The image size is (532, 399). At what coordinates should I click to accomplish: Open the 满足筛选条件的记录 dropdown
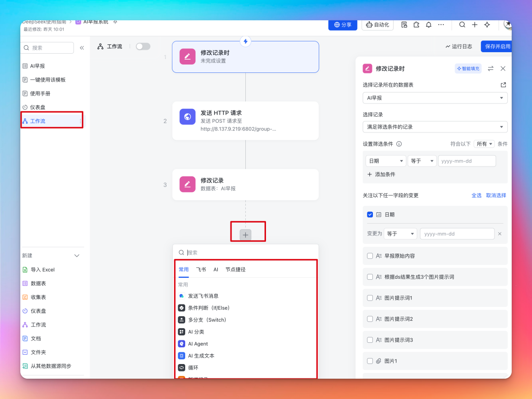click(x=435, y=127)
